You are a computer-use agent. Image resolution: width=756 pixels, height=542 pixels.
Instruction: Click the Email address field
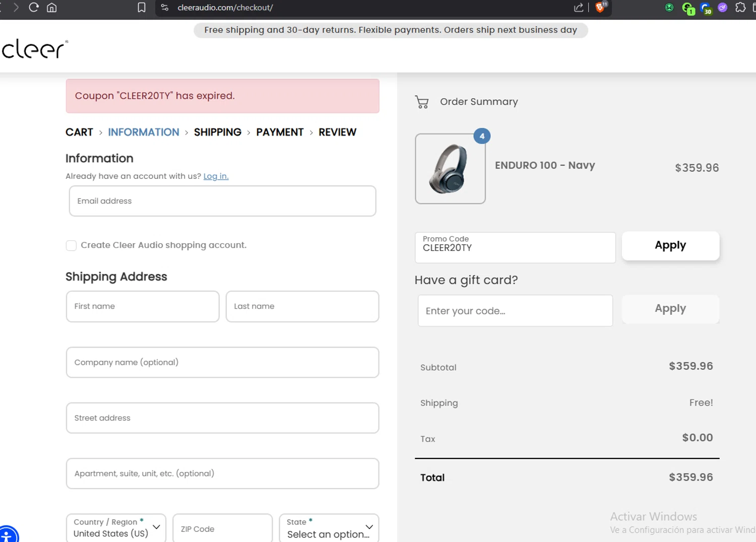(222, 201)
